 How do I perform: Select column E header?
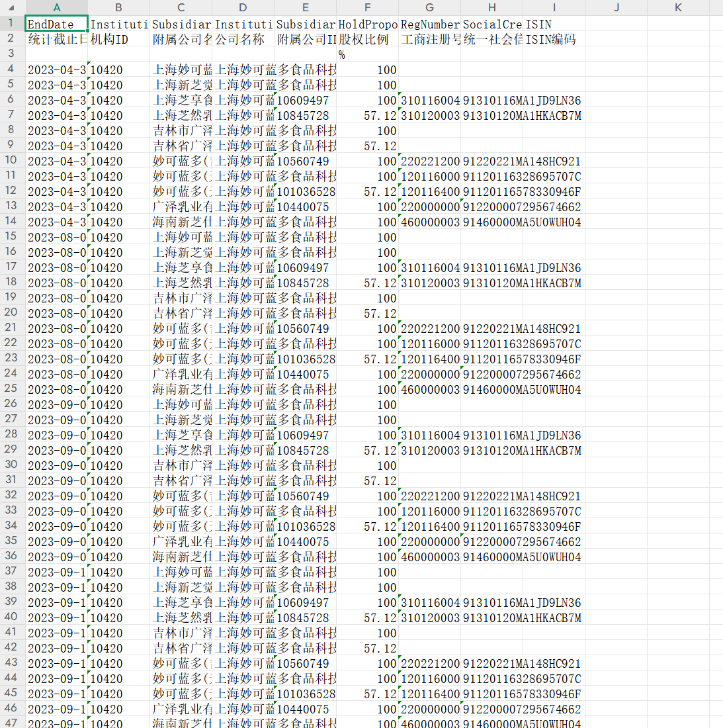pos(306,7)
